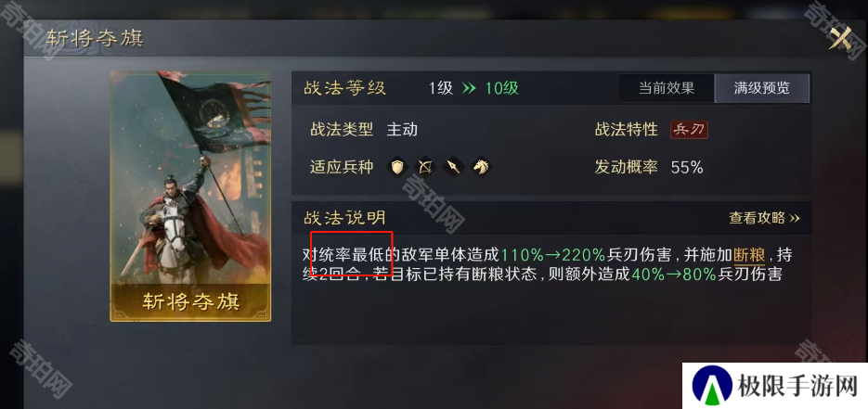Click the 极限手游网 logo icon
Image resolution: width=868 pixels, height=409 pixels.
712,387
